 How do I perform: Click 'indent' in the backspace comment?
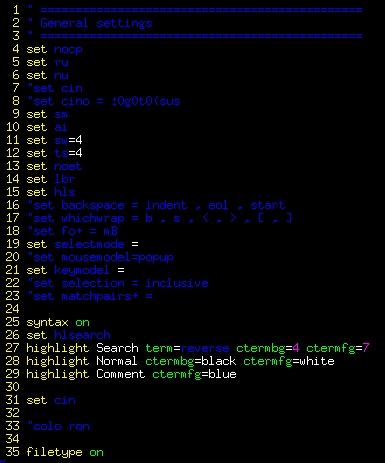point(166,206)
